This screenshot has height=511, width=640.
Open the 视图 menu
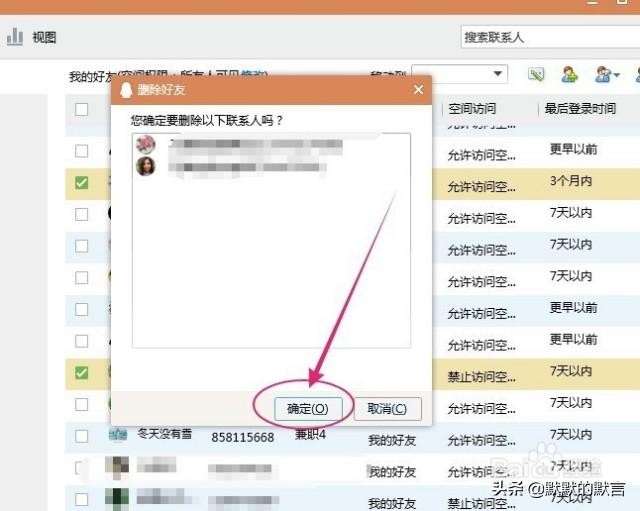(44, 38)
